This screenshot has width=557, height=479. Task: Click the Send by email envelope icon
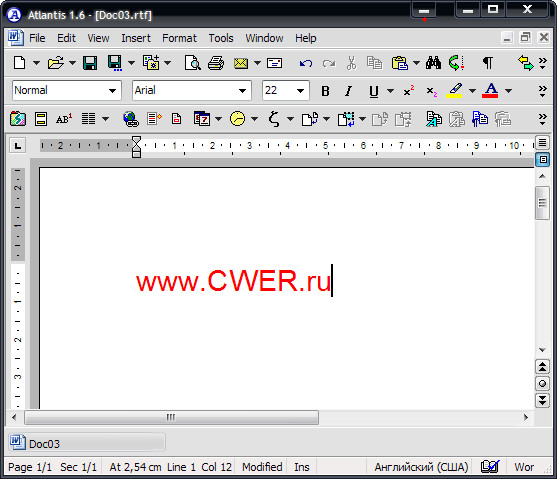241,63
